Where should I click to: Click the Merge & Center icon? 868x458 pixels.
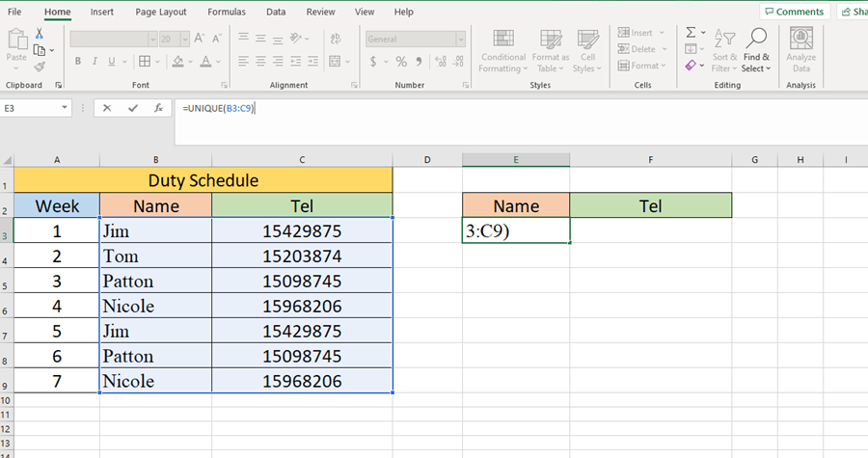click(335, 62)
